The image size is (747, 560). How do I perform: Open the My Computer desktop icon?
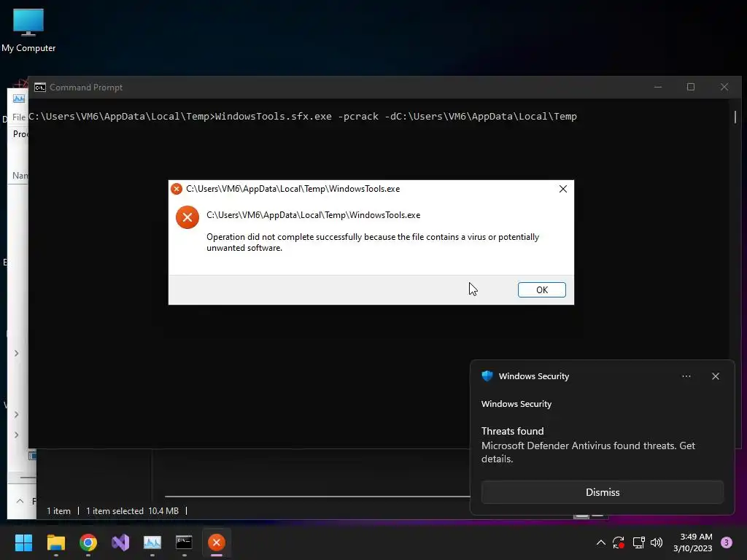point(28,31)
